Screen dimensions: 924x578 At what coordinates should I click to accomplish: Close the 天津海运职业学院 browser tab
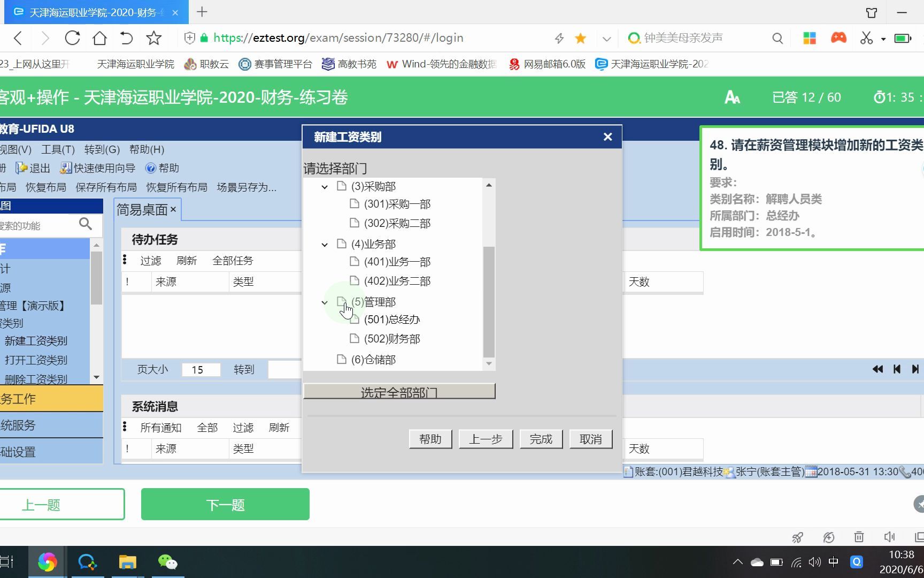click(x=175, y=12)
